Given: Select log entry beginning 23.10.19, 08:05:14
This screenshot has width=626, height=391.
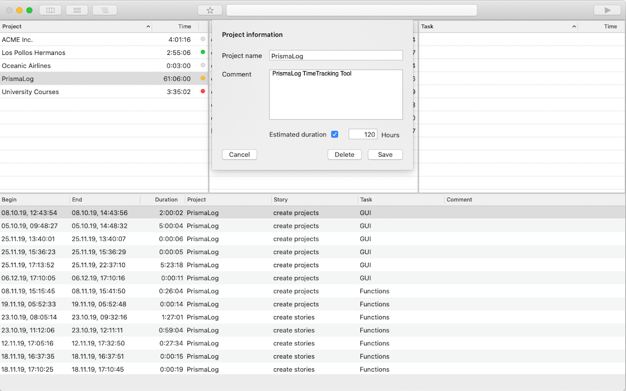Looking at the screenshot, I should click(x=313, y=317).
